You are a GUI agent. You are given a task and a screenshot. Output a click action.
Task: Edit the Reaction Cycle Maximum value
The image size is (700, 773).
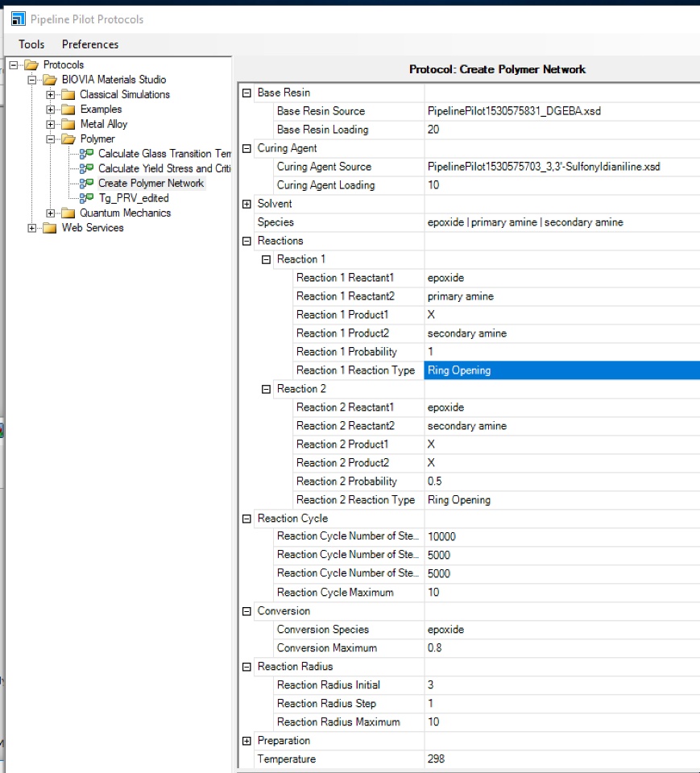(562, 593)
